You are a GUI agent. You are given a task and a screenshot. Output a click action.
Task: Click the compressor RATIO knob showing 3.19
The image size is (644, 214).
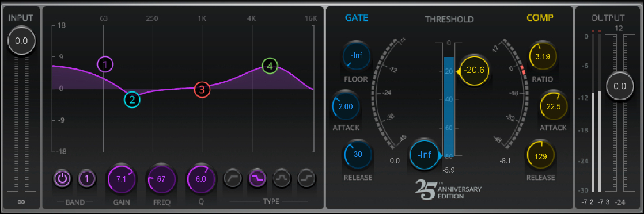click(543, 56)
